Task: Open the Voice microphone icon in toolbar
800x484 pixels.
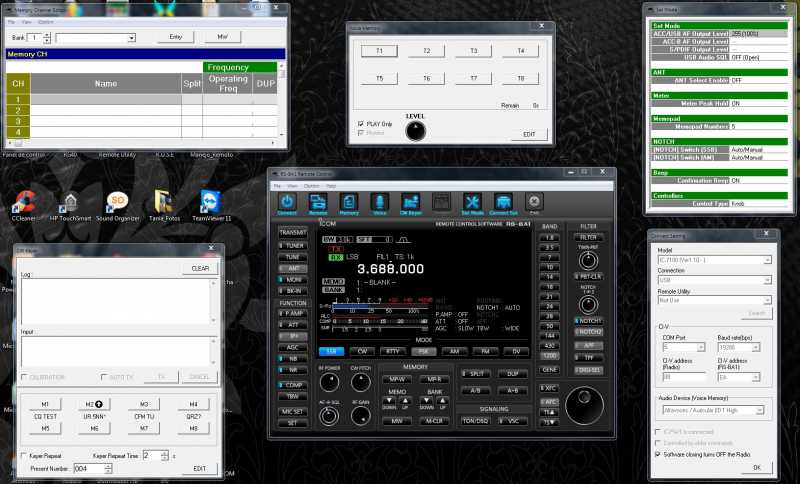Action: click(x=380, y=202)
